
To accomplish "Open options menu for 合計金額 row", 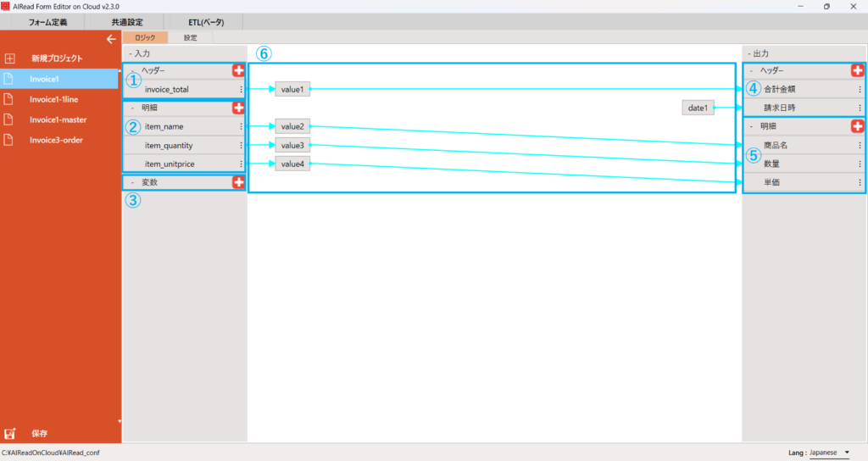I will coord(860,89).
